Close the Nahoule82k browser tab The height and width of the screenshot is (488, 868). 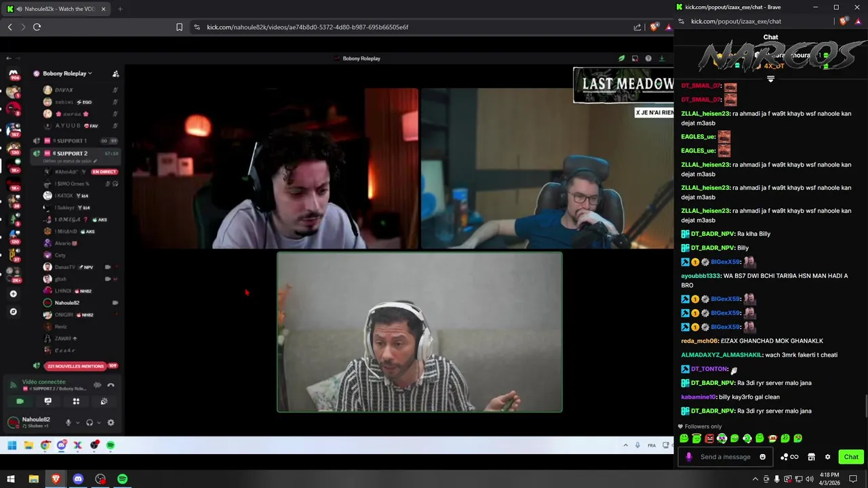[104, 9]
